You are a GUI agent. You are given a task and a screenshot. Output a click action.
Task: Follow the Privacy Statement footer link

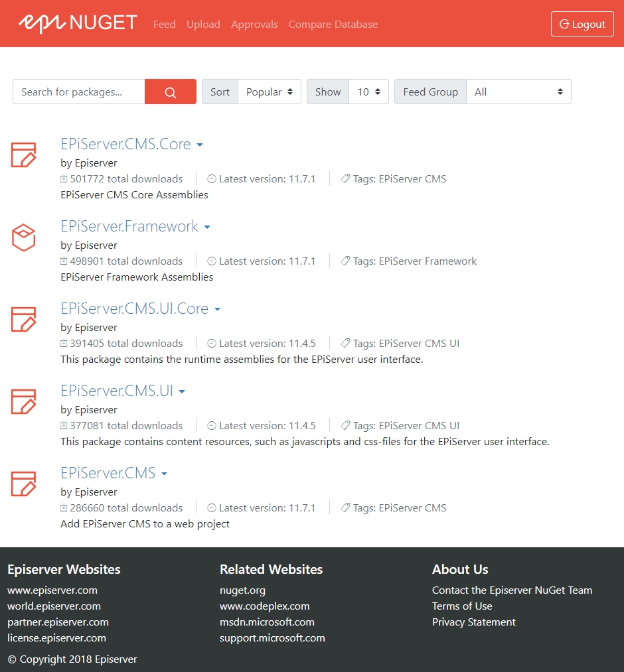pyautogui.click(x=473, y=622)
